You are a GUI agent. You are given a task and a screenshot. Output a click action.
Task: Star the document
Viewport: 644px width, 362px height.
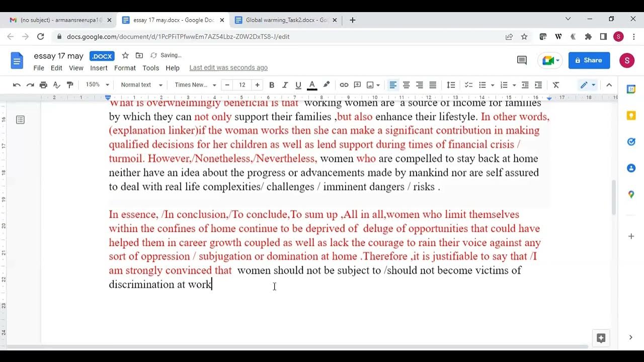(125, 55)
